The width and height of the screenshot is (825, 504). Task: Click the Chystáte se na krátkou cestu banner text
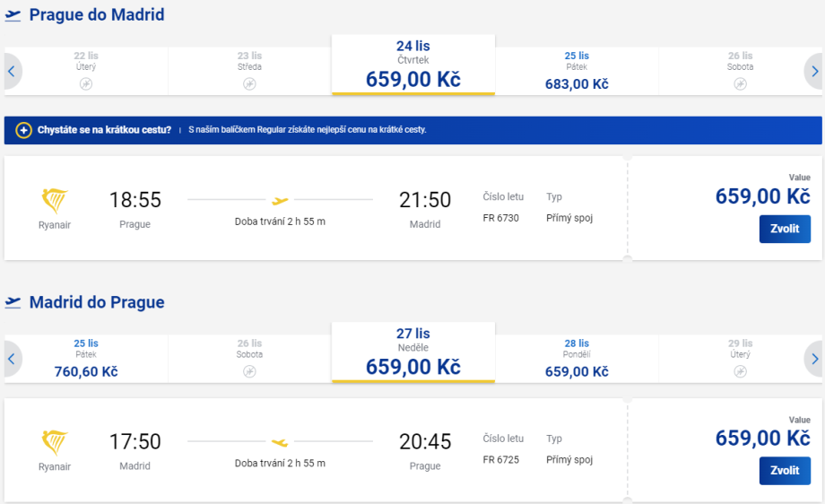pos(104,130)
